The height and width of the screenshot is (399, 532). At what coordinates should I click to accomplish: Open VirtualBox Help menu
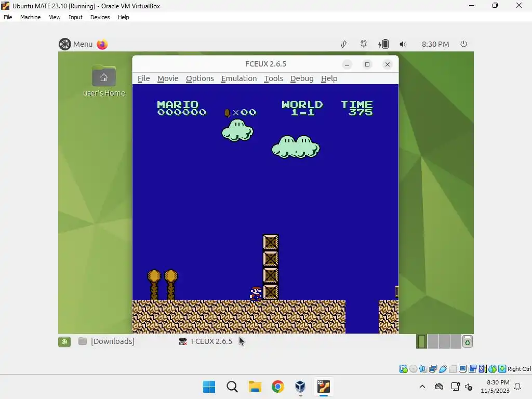(x=124, y=17)
